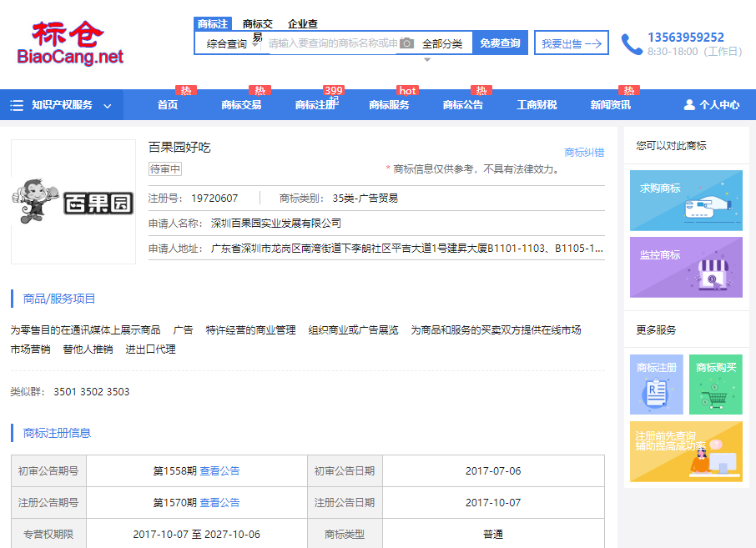
Task: Click service item 进出口代理
Action: click(150, 349)
